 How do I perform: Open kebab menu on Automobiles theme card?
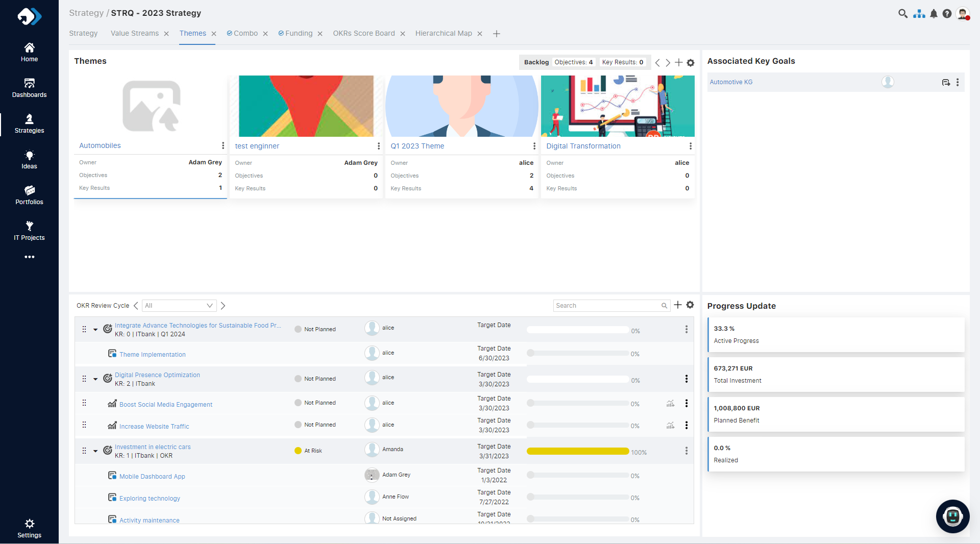[223, 146]
